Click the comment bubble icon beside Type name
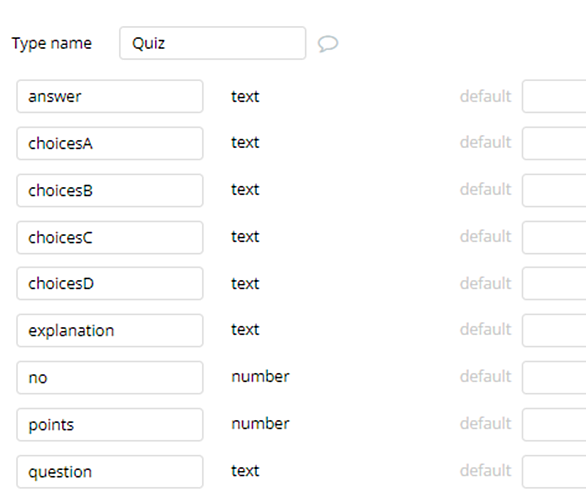 coord(328,44)
